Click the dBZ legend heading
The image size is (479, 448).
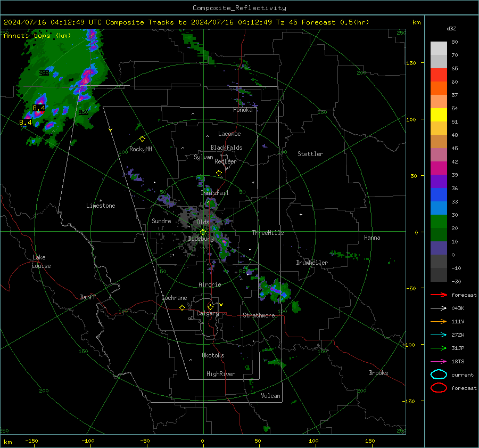click(451, 29)
